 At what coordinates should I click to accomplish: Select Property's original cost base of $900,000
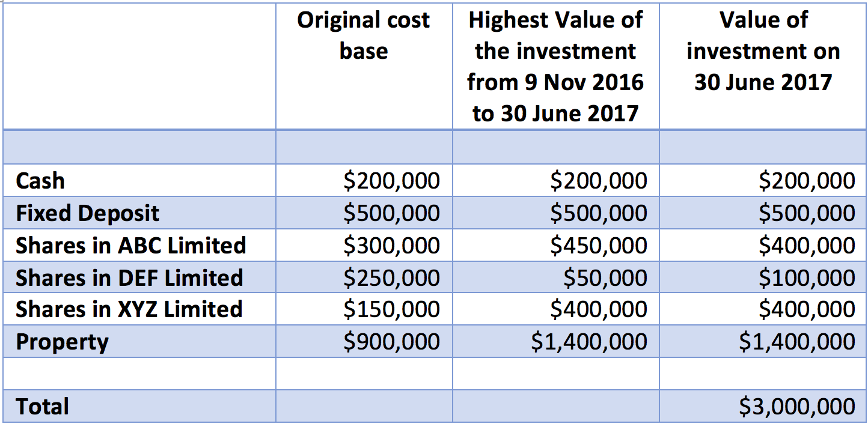[x=391, y=342]
